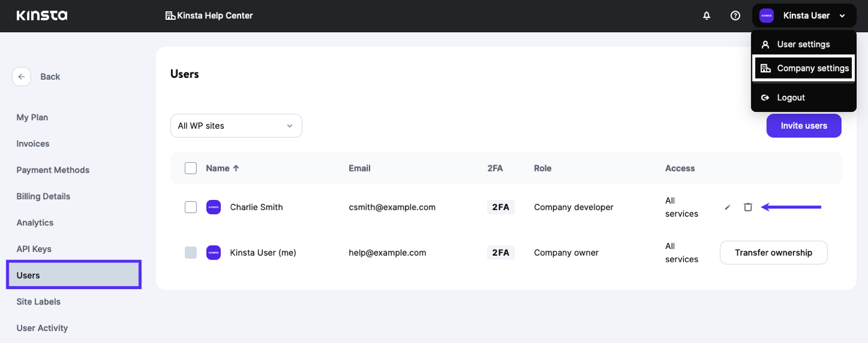The image size is (868, 343).
Task: Click the person icon beside User settings
Action: [x=765, y=45]
